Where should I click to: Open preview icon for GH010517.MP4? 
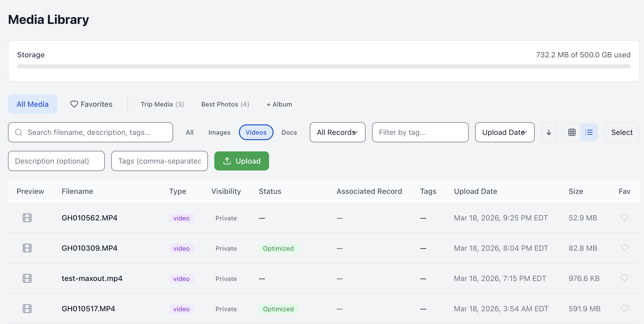tap(27, 309)
